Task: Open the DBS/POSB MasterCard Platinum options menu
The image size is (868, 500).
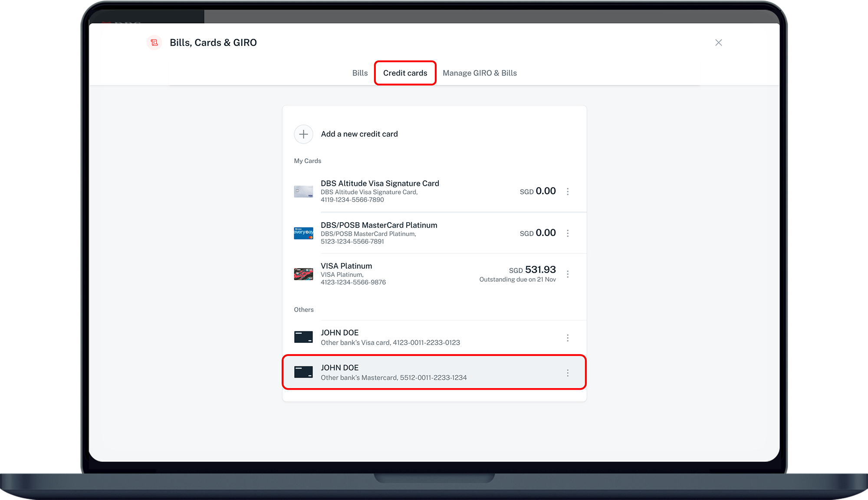Action: click(568, 233)
